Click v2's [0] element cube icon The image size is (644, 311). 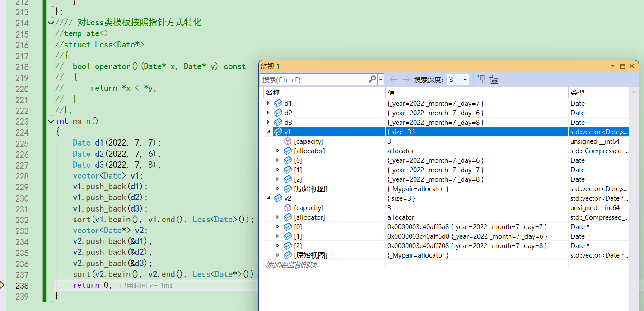[288, 226]
